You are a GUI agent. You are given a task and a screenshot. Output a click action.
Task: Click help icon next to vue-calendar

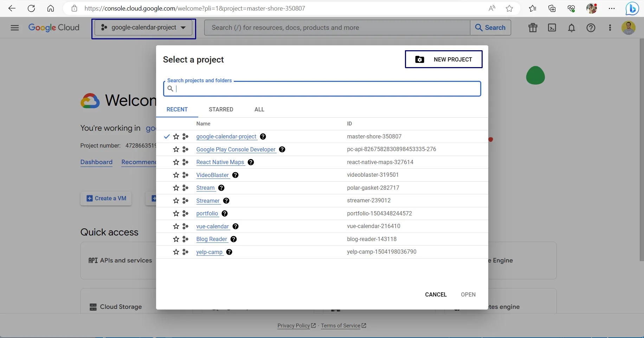coord(236,226)
